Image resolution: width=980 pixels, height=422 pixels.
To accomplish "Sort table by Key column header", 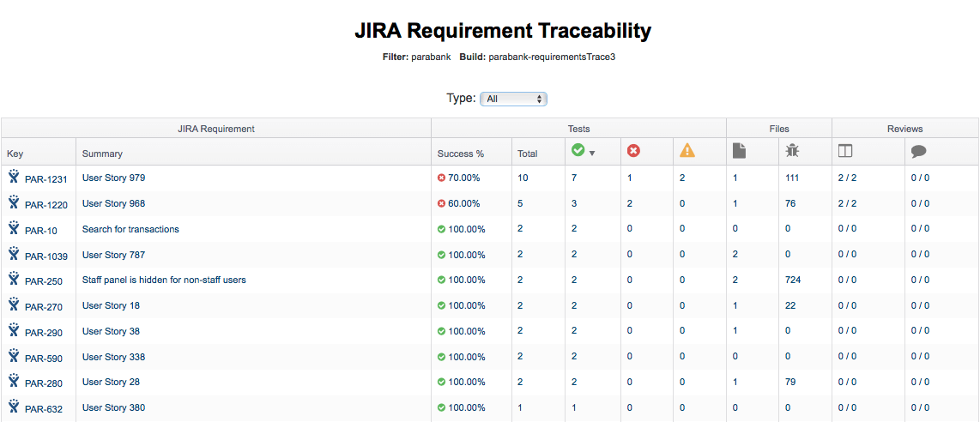I will 15,154.
